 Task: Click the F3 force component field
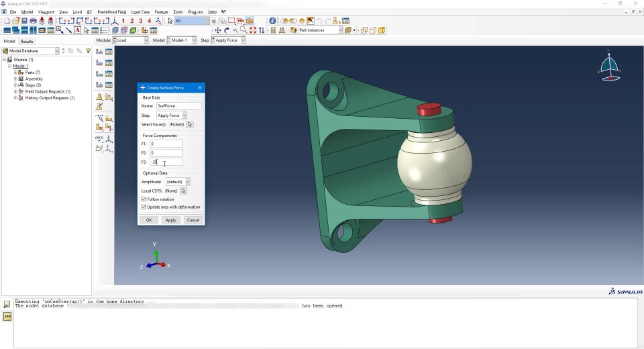[166, 162]
